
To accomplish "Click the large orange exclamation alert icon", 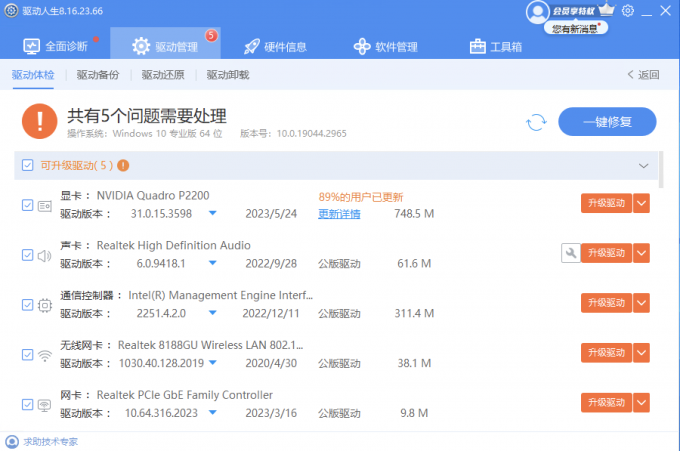I will point(39,121).
